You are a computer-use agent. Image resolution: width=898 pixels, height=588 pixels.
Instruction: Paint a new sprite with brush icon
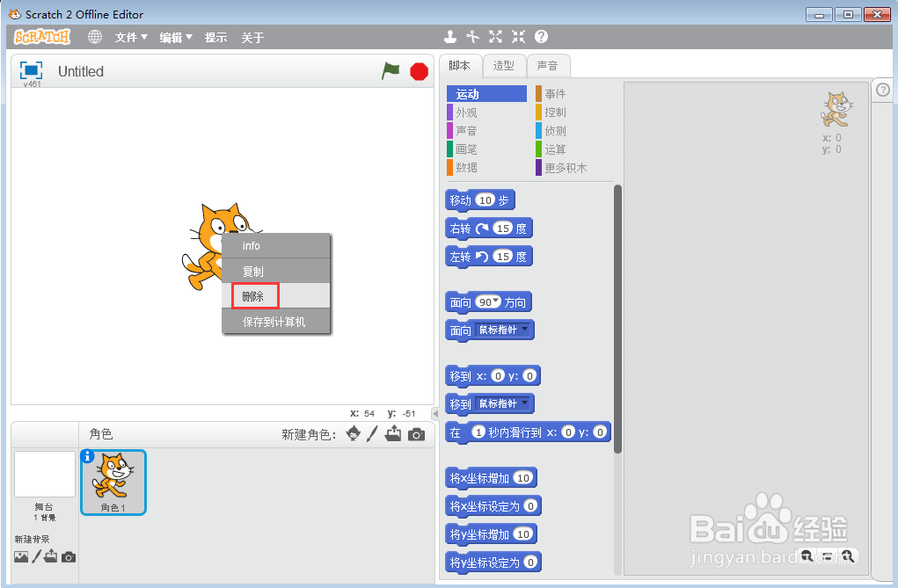coord(372,434)
